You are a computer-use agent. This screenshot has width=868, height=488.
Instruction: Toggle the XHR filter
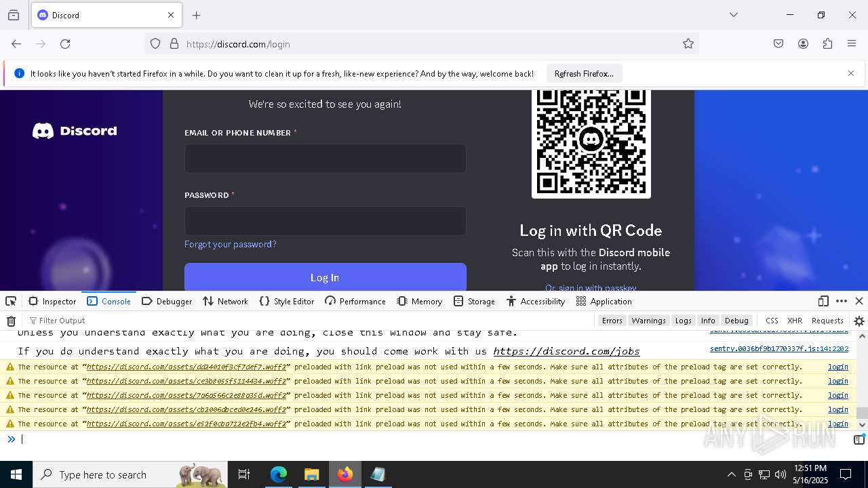[795, 321]
